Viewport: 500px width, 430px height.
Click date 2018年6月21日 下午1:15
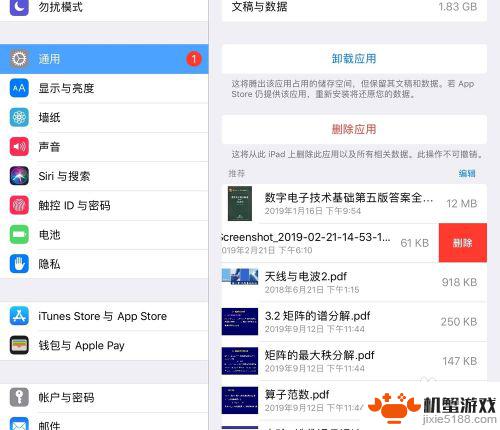click(x=312, y=290)
